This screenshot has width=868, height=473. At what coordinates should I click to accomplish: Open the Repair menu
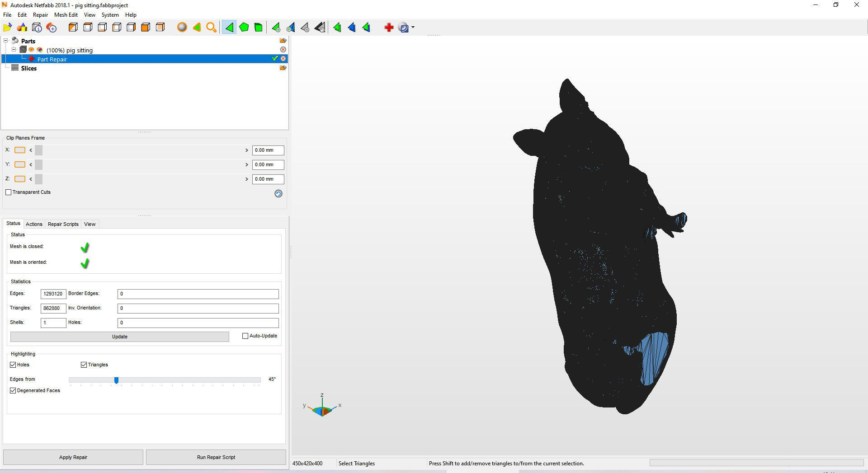coord(40,15)
